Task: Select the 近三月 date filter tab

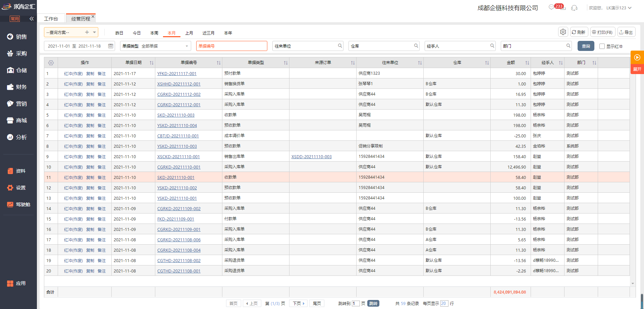Action: coord(208,33)
